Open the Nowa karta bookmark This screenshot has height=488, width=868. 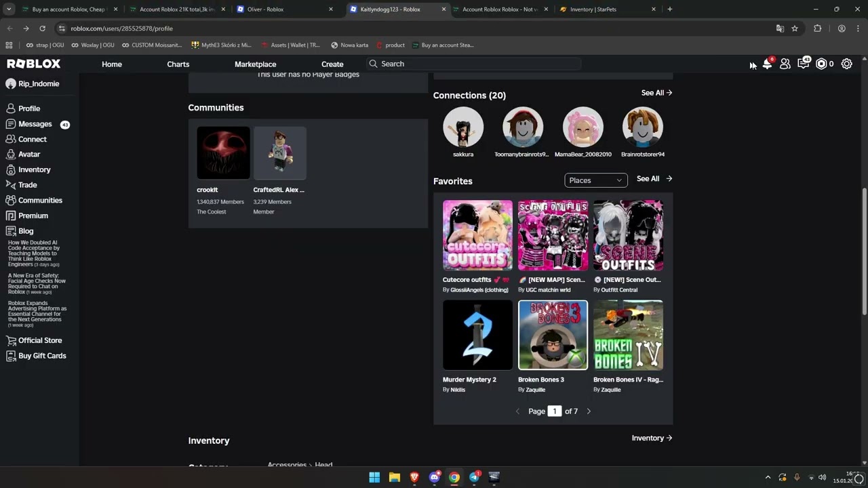click(349, 45)
